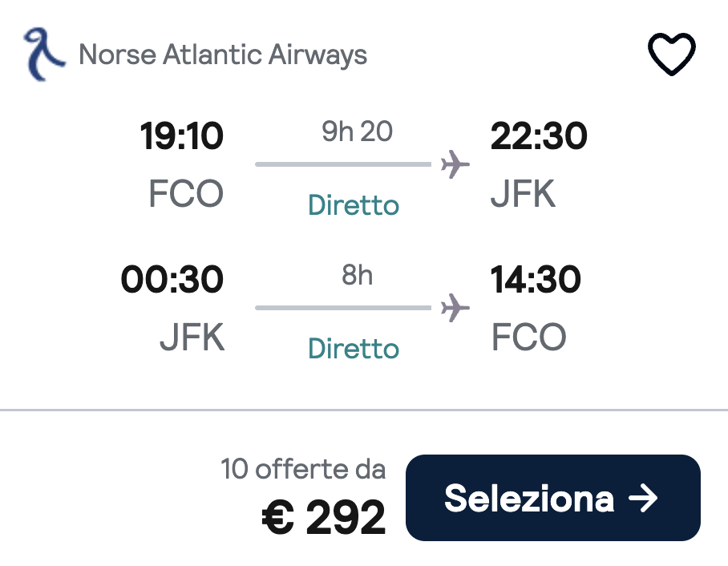Click the airplane icon on the JFK-FCO flight

click(x=455, y=307)
